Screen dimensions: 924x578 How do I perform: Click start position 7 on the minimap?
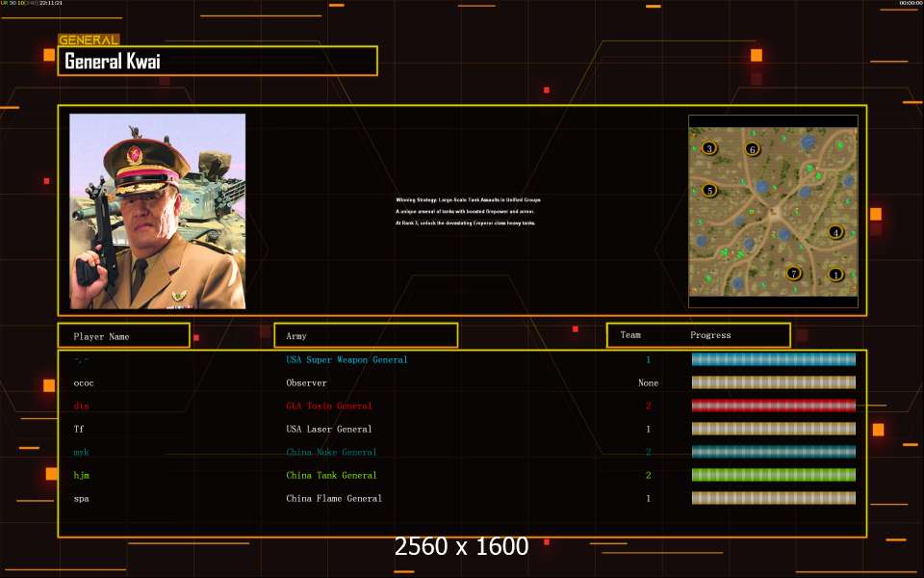click(x=793, y=274)
